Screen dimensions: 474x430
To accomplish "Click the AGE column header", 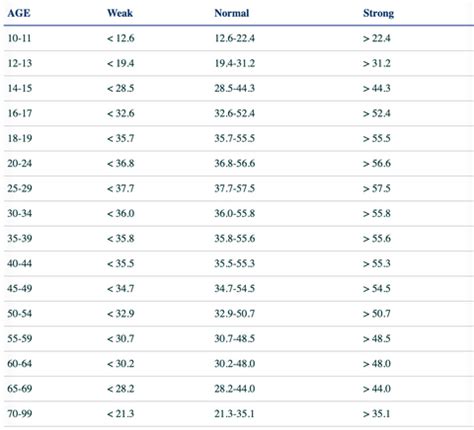I will pyautogui.click(x=19, y=13).
